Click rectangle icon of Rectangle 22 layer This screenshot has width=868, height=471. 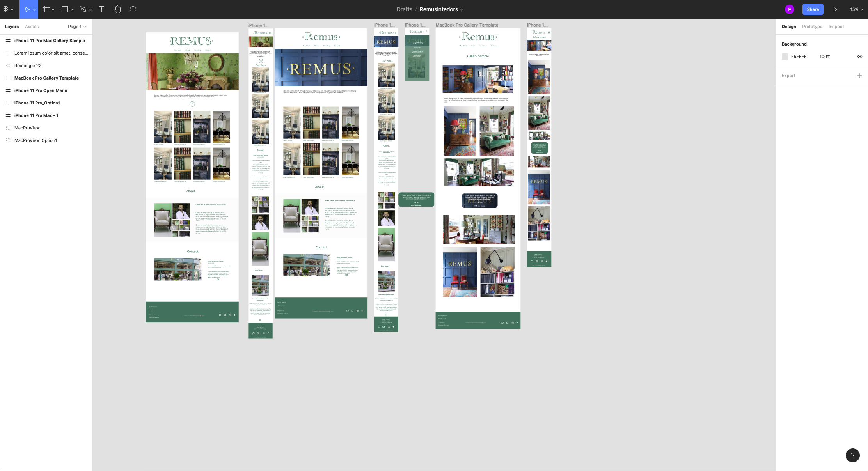[x=8, y=66]
